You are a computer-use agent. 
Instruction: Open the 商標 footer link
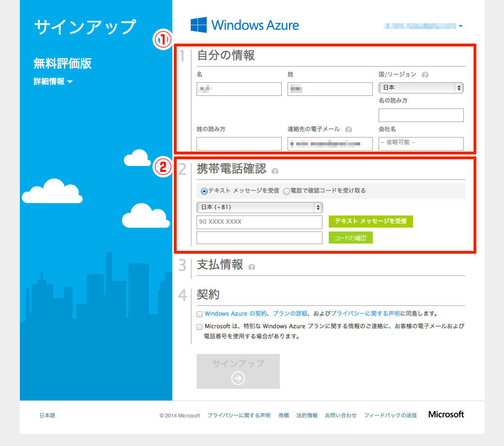pos(284,415)
